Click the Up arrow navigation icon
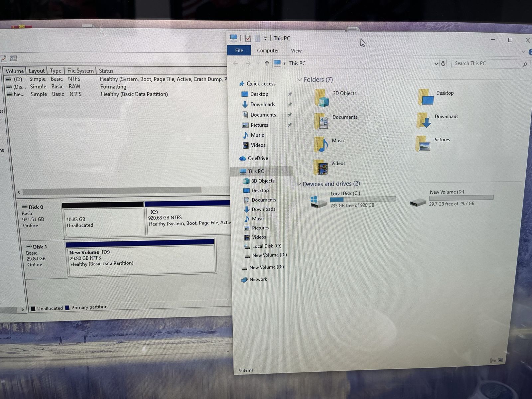The height and width of the screenshot is (399, 532). coord(266,63)
